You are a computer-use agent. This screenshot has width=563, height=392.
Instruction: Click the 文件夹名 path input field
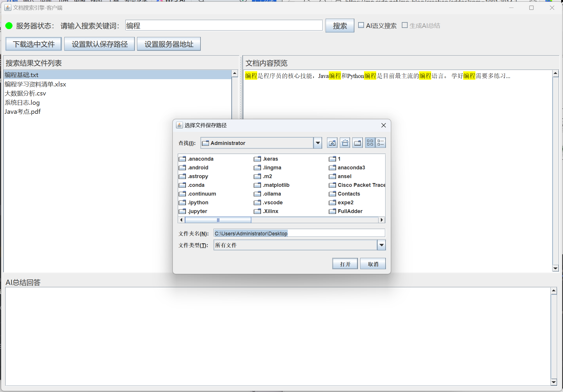(299, 233)
